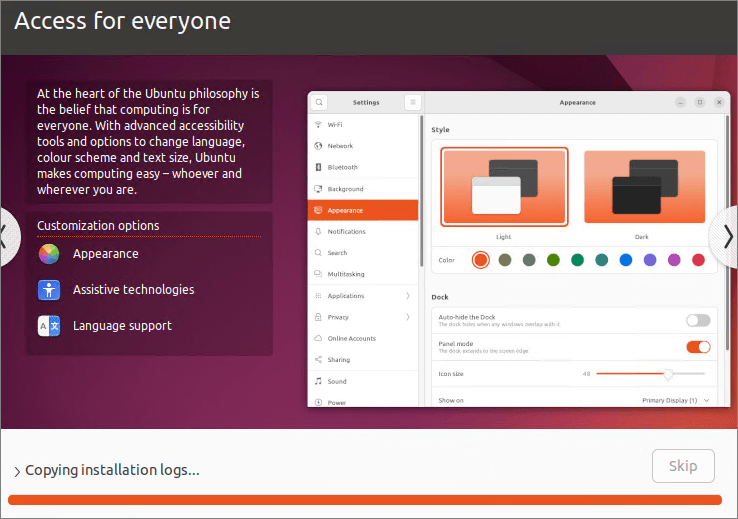
Task: Expand the Applications submenu chevron
Action: (x=408, y=296)
